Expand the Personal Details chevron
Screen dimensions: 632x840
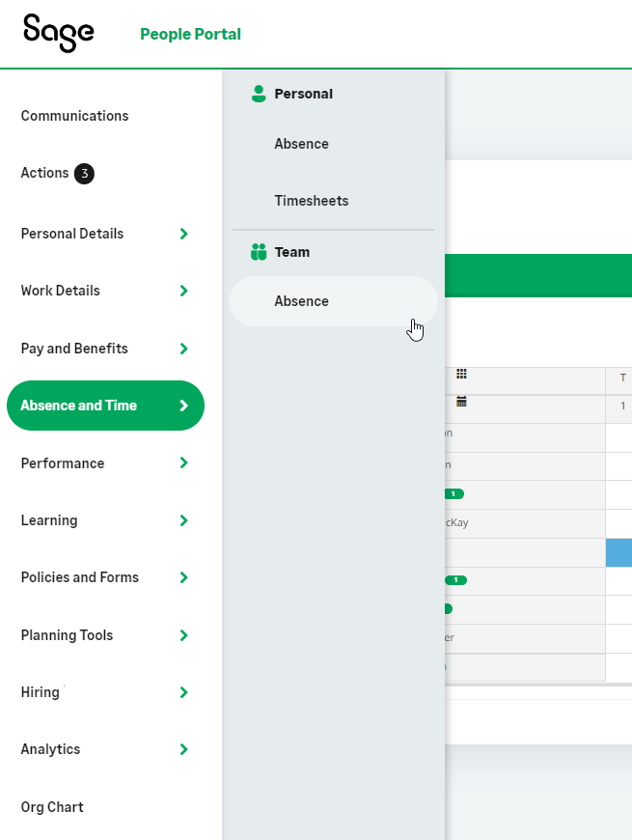[183, 234]
